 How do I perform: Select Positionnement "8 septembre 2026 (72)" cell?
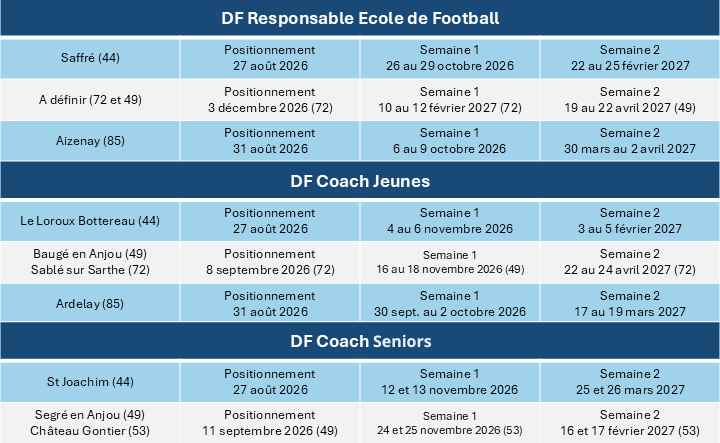[x=269, y=262]
